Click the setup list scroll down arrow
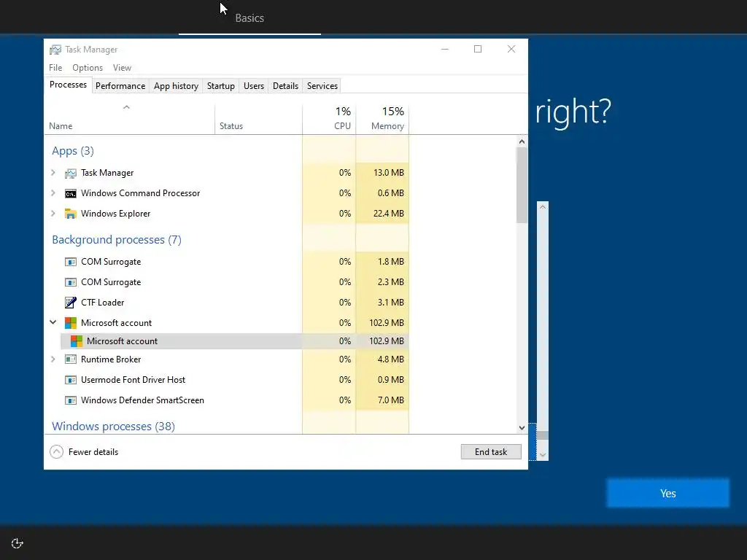 click(x=542, y=455)
